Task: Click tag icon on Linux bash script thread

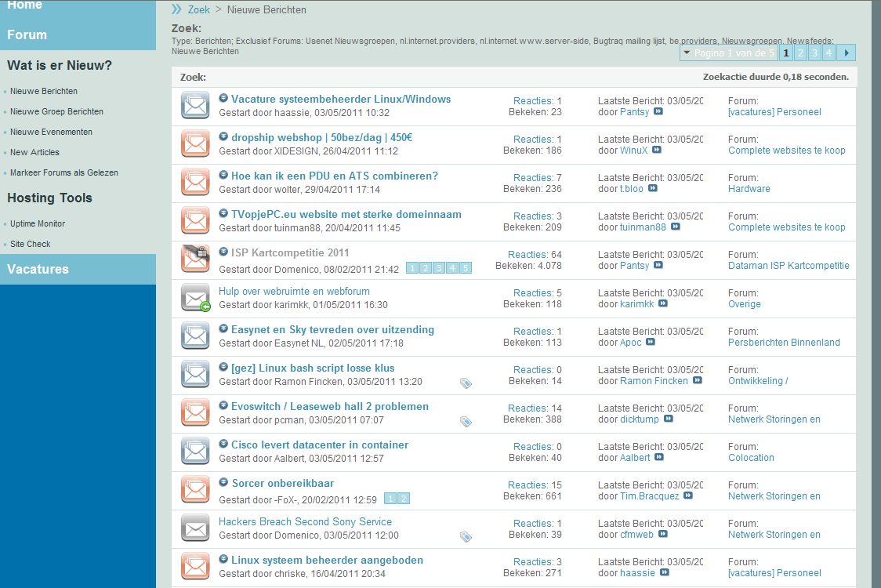Action: tap(466, 383)
